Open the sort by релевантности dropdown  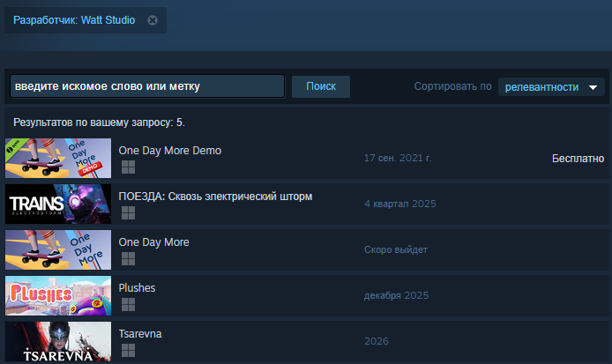[x=551, y=87]
